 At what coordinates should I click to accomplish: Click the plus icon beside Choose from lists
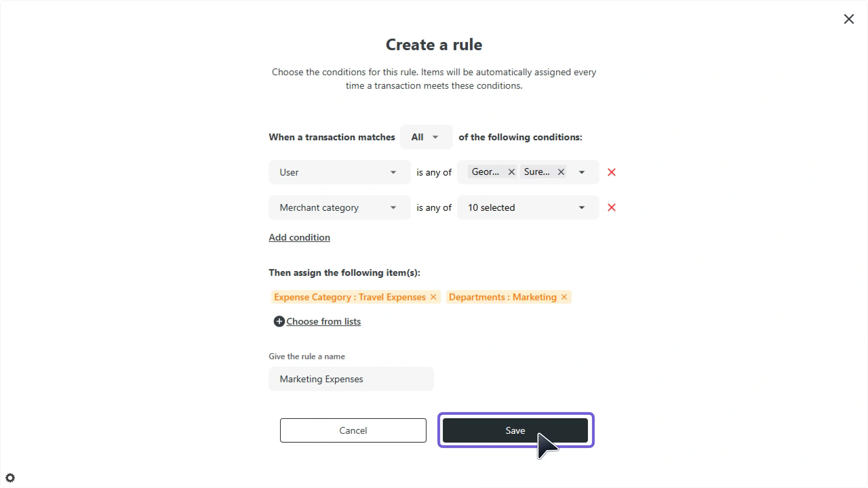[x=279, y=321]
